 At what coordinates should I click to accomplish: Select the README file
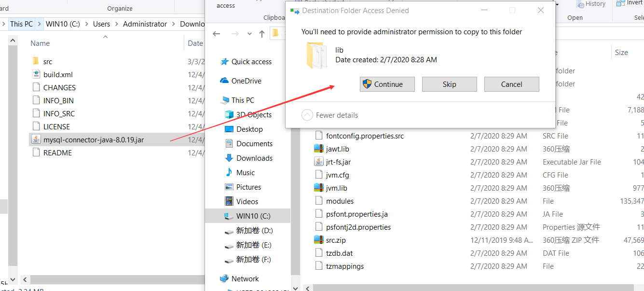click(57, 153)
